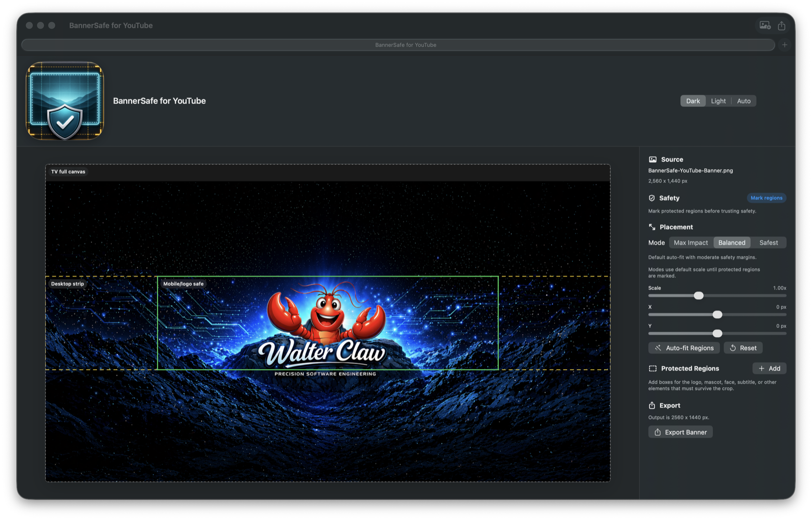Switch theme to Dark
Image resolution: width=812 pixels, height=520 pixels.
tap(693, 101)
